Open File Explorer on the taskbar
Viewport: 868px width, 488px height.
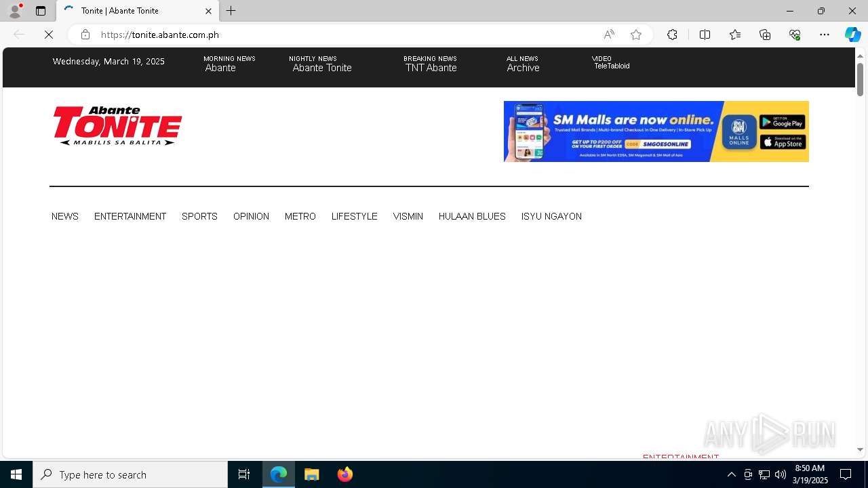[312, 474]
